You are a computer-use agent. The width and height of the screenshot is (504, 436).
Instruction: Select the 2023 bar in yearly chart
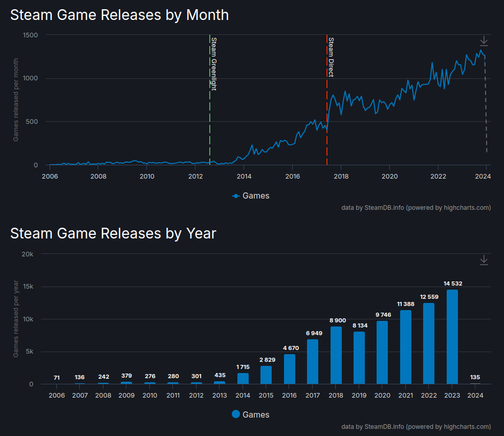pos(452,337)
